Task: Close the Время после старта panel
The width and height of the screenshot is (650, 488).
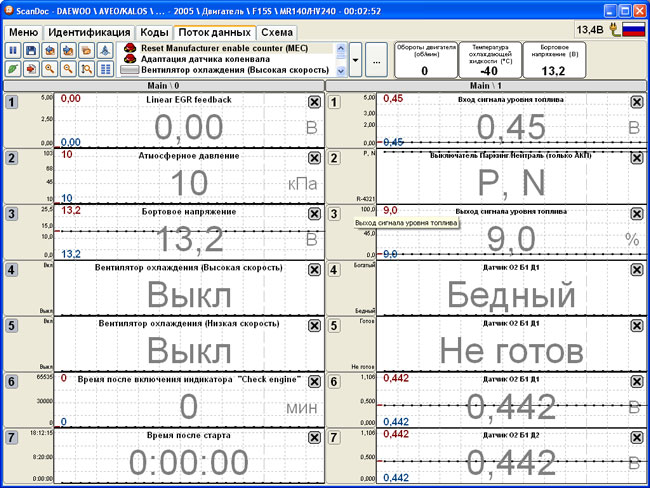Action: point(314,438)
